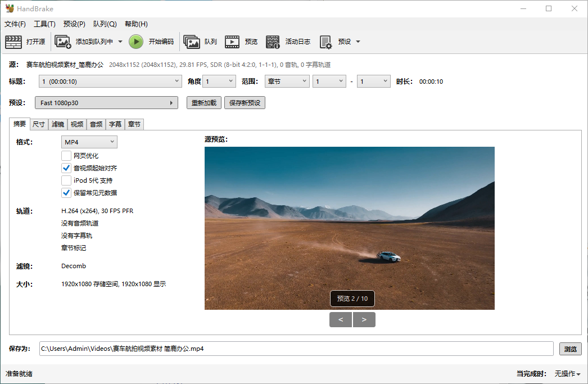Show the next preview frame
The height and width of the screenshot is (384, 588).
pyautogui.click(x=364, y=319)
